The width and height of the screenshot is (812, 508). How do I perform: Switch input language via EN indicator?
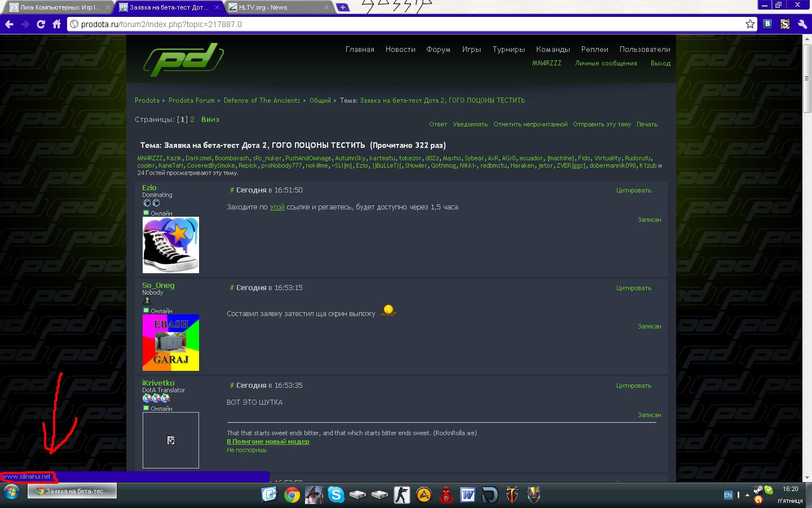click(x=728, y=495)
